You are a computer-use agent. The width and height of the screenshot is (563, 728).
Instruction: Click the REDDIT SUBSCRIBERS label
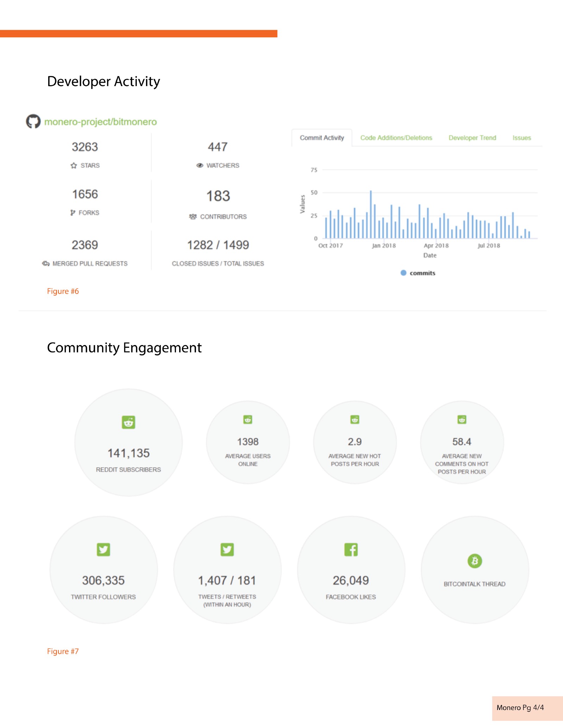click(128, 470)
